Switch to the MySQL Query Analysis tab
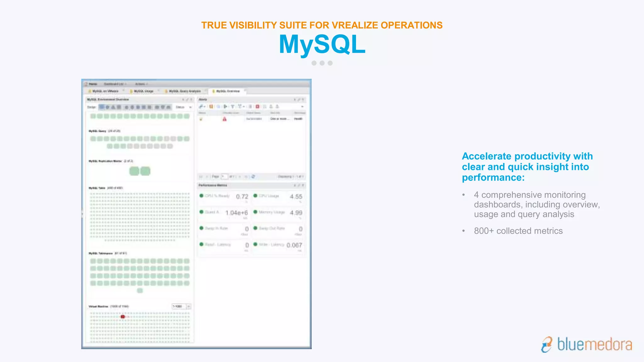The width and height of the screenshot is (644, 362). pyautogui.click(x=185, y=91)
